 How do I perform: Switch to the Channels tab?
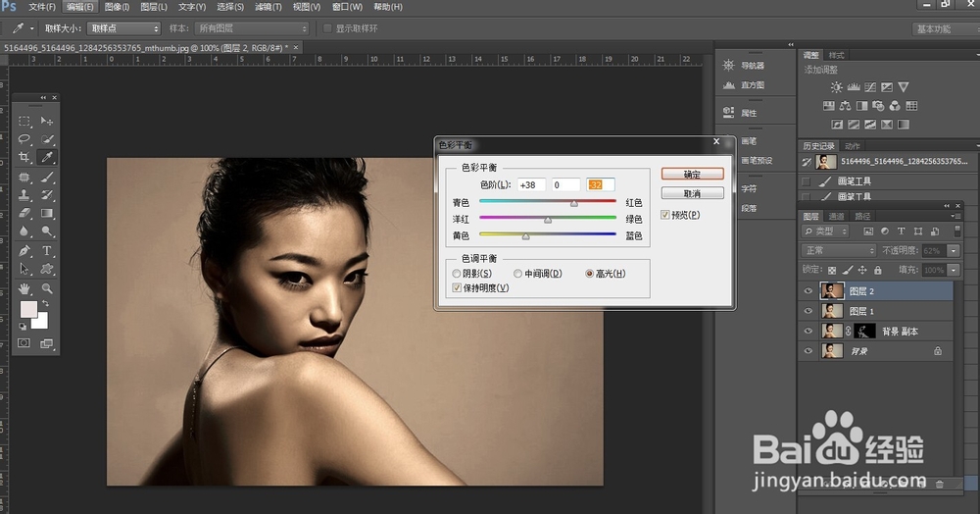pos(836,217)
